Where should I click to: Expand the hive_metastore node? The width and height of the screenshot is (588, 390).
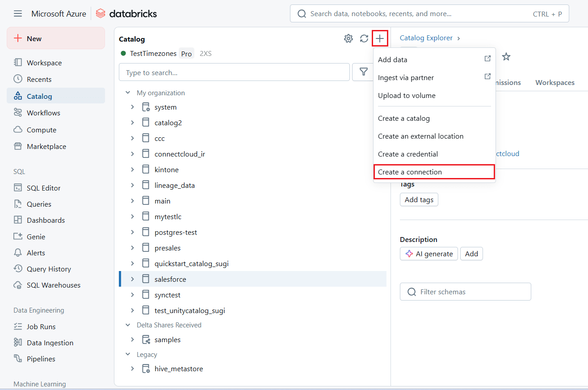point(132,369)
